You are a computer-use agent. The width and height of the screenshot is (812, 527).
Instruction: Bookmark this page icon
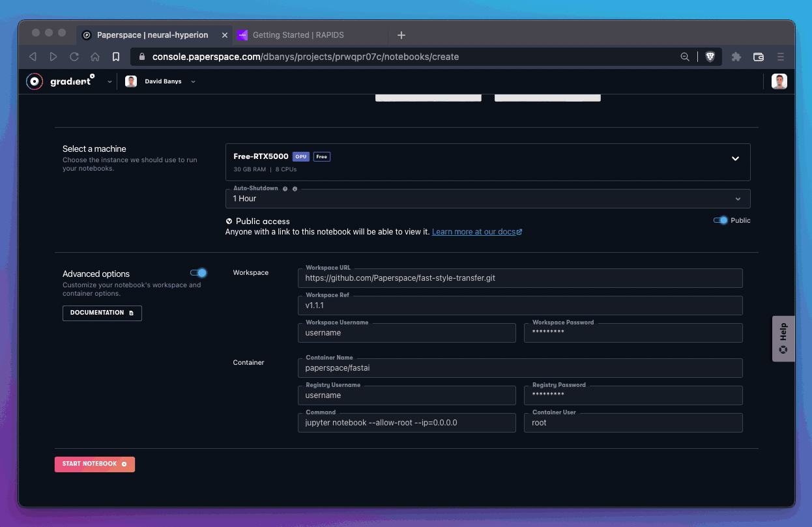[x=116, y=57]
